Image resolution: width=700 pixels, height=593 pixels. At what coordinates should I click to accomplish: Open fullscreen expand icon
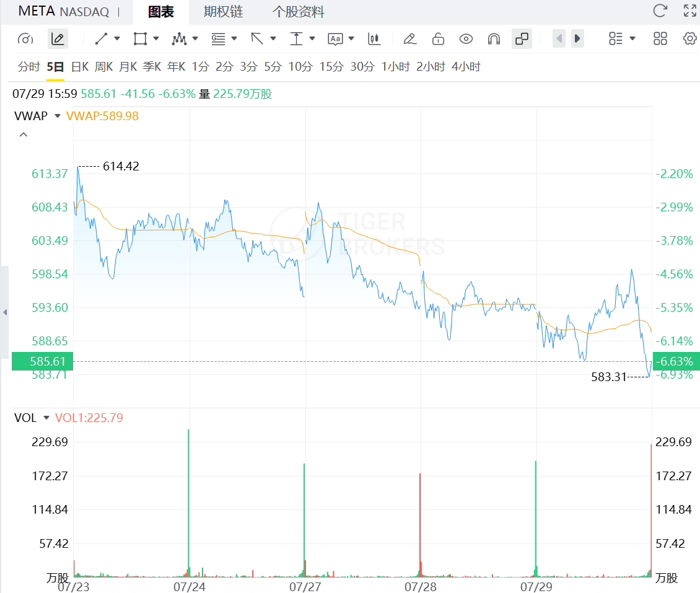[x=689, y=11]
